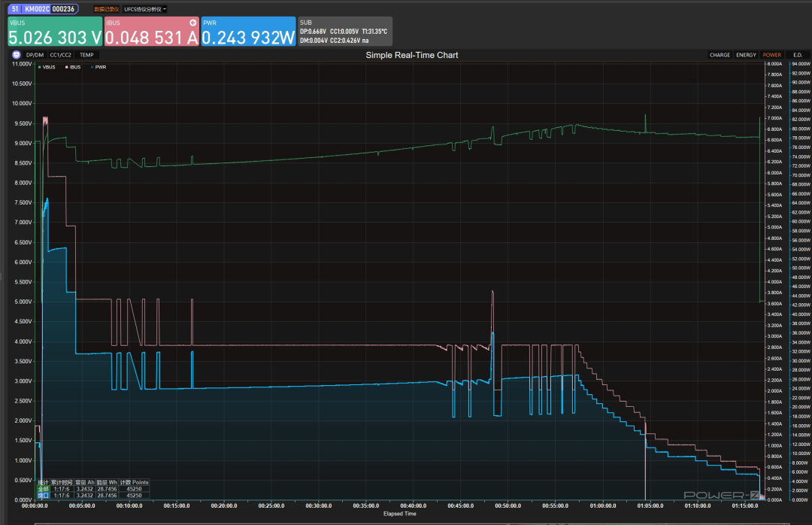Viewport: 812px width, 525px height.
Task: Toggle the POWER axis display
Action: tap(771, 55)
